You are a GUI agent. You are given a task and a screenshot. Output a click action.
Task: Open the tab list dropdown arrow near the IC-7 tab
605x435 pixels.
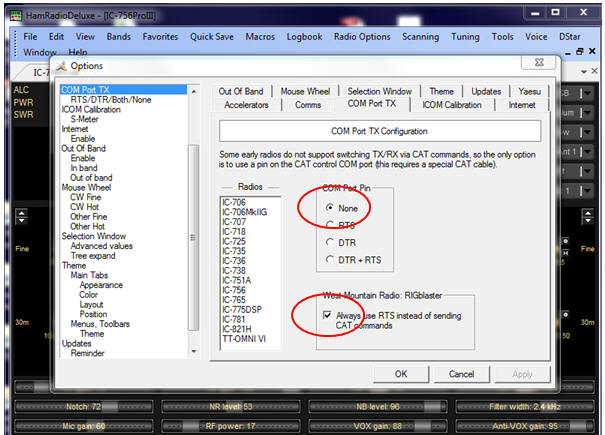point(584,71)
